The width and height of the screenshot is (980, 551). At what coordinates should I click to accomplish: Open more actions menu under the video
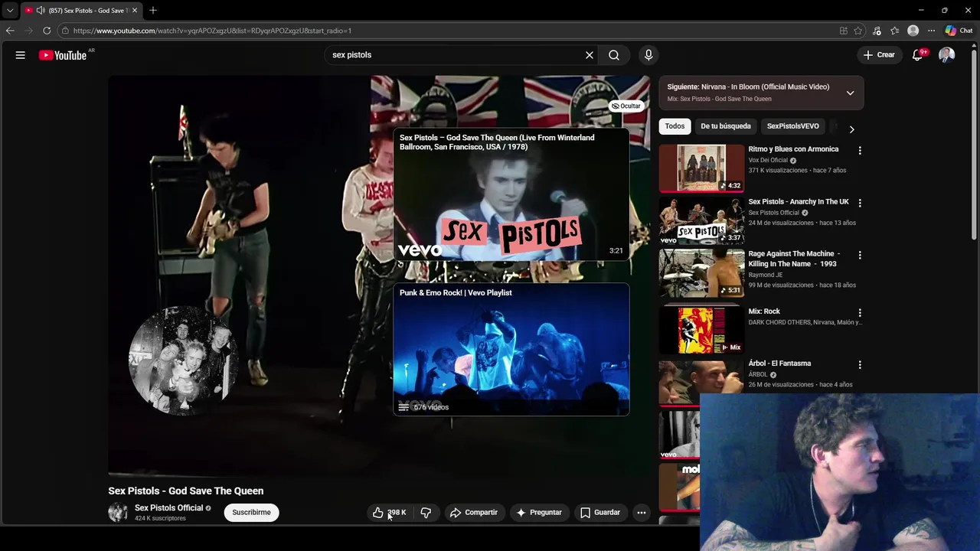[642, 513]
